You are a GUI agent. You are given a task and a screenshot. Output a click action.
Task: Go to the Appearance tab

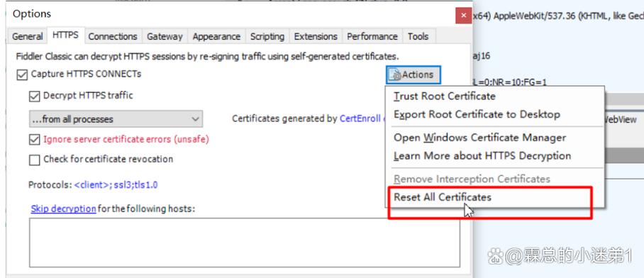point(216,37)
